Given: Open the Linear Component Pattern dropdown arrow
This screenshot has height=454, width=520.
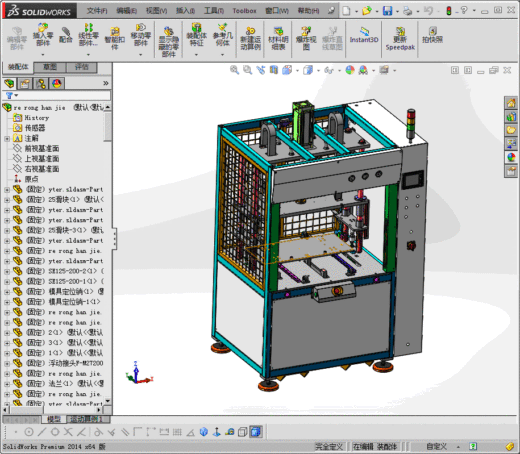Looking at the screenshot, I should tap(88, 54).
